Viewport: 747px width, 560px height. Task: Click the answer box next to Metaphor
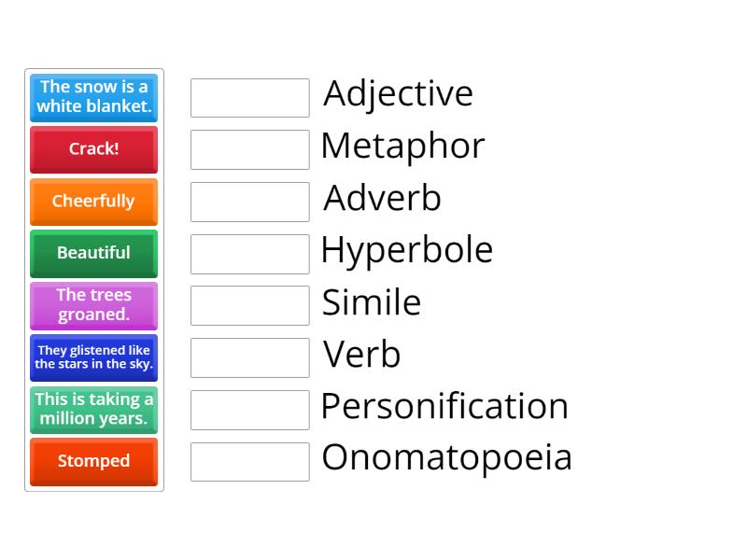pos(249,149)
